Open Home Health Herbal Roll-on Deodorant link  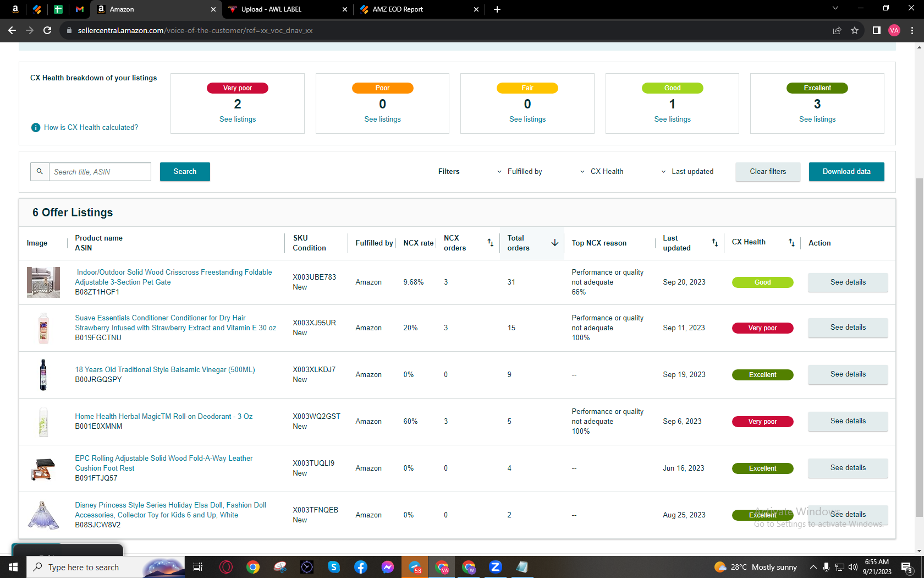click(x=164, y=417)
